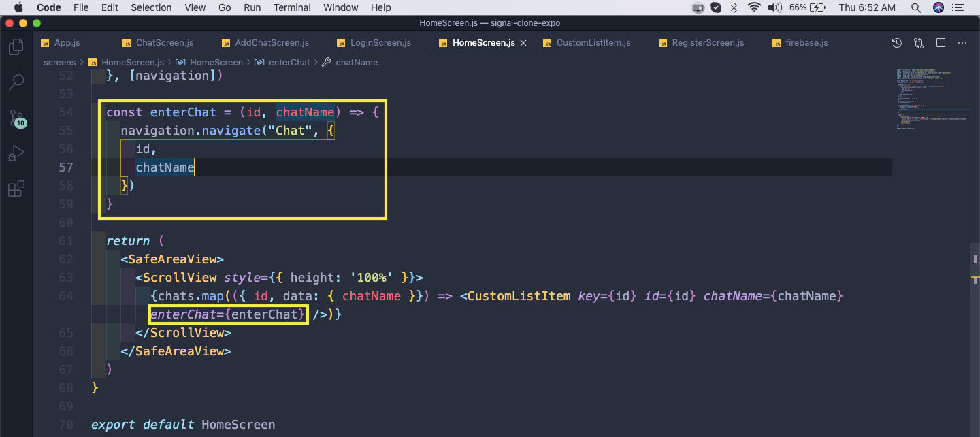This screenshot has height=437, width=980.
Task: Select the HomeScreen.js file breadcrumb
Action: tap(127, 62)
